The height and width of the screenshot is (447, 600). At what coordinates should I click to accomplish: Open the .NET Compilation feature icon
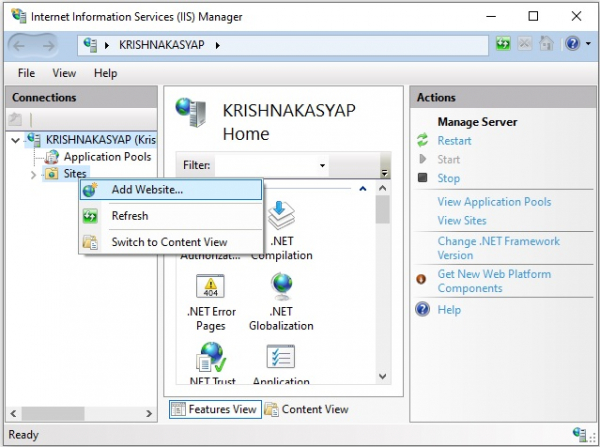(x=281, y=215)
